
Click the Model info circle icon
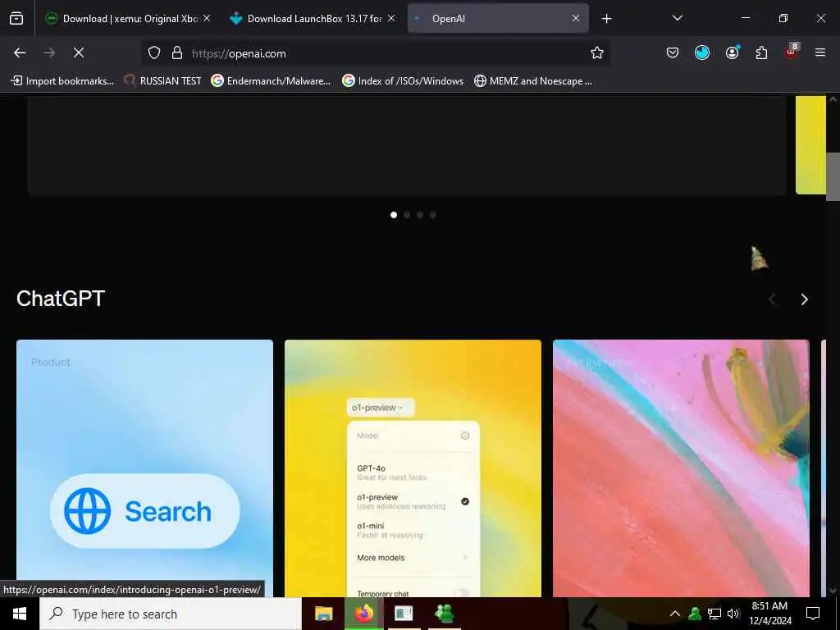point(465,436)
